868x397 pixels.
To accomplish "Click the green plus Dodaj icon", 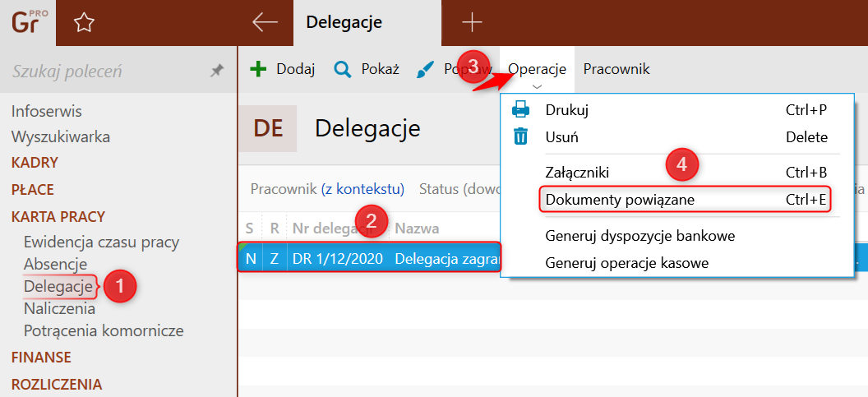I will 258,69.
